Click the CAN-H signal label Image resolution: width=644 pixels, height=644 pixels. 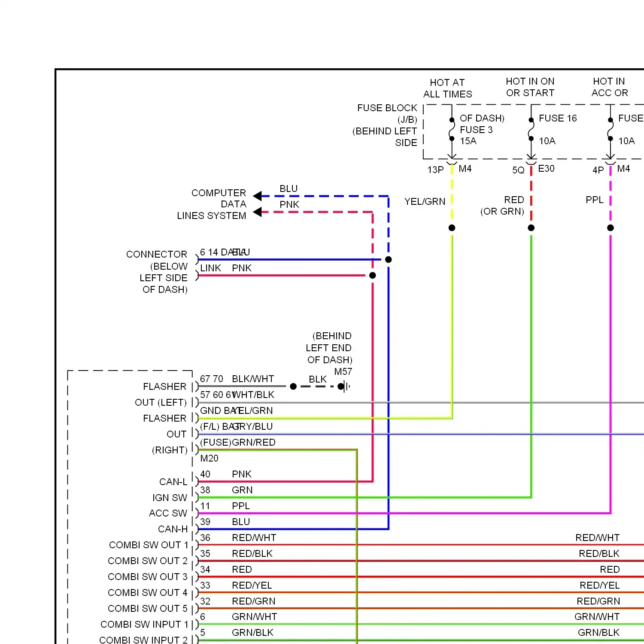(173, 529)
